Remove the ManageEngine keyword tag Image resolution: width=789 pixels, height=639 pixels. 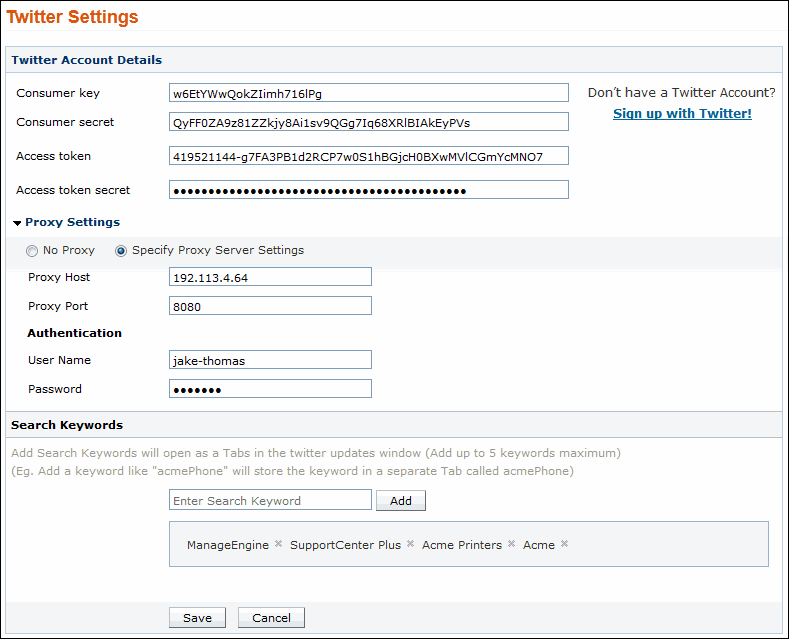[x=278, y=544]
